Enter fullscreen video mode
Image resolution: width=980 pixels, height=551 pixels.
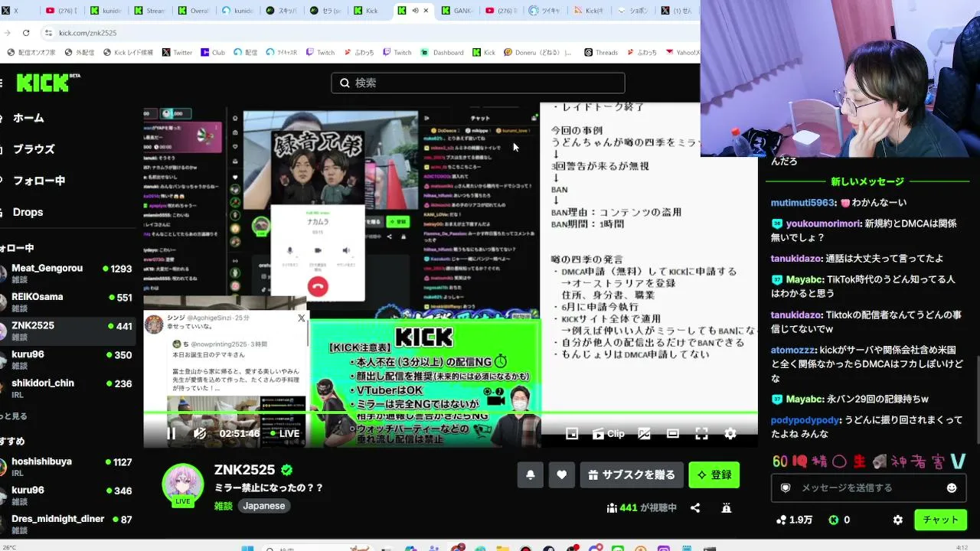(x=701, y=434)
